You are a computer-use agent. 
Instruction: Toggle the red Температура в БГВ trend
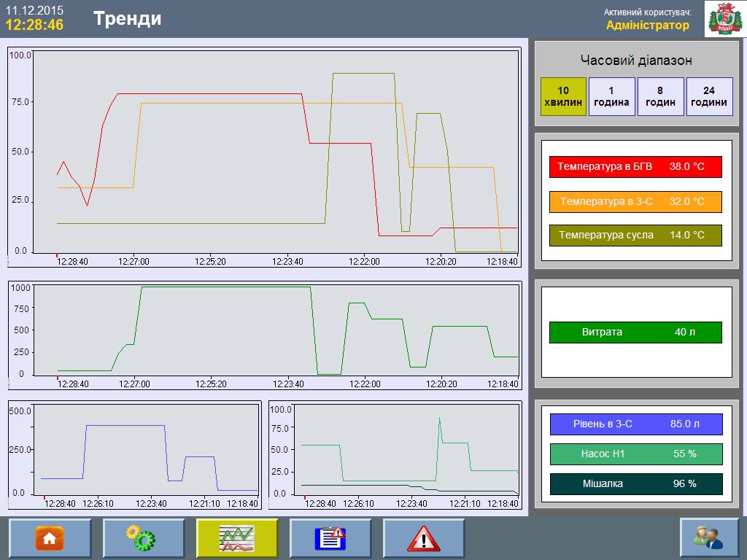[635, 166]
